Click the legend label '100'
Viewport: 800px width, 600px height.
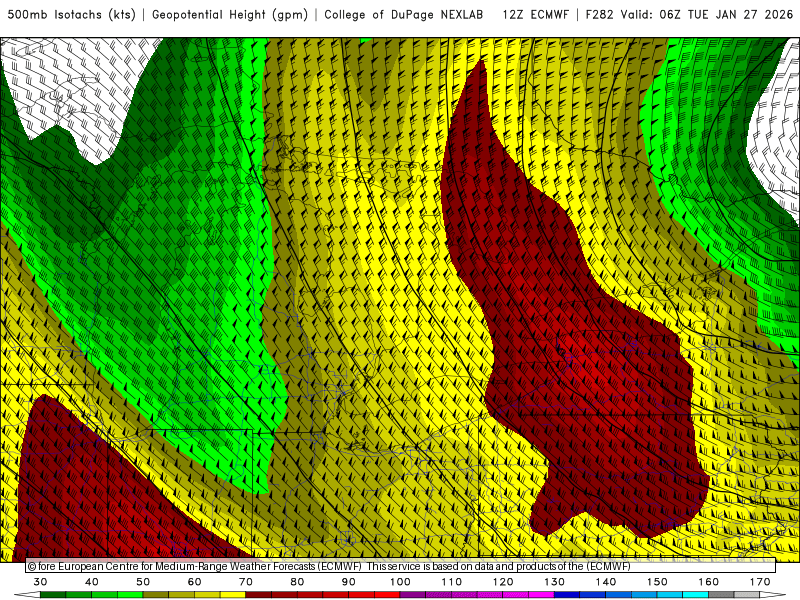tap(401, 582)
